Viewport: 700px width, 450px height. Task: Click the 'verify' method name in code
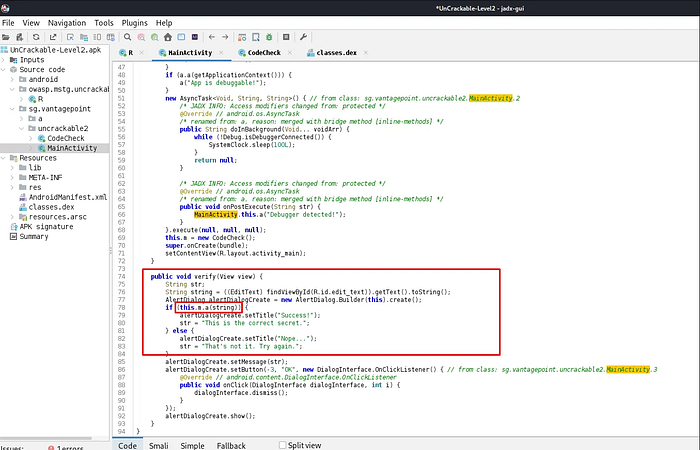(x=203, y=276)
